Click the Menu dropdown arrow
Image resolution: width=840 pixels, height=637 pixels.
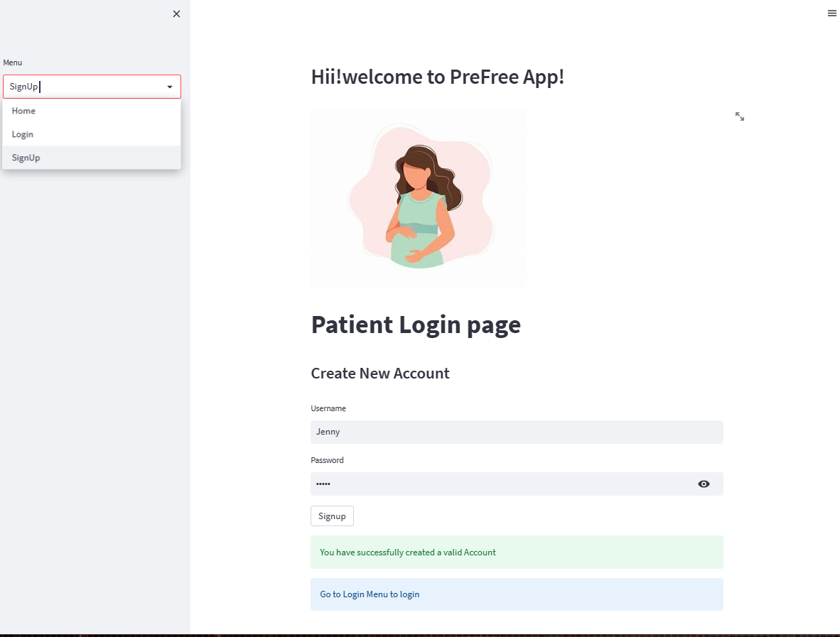point(170,87)
